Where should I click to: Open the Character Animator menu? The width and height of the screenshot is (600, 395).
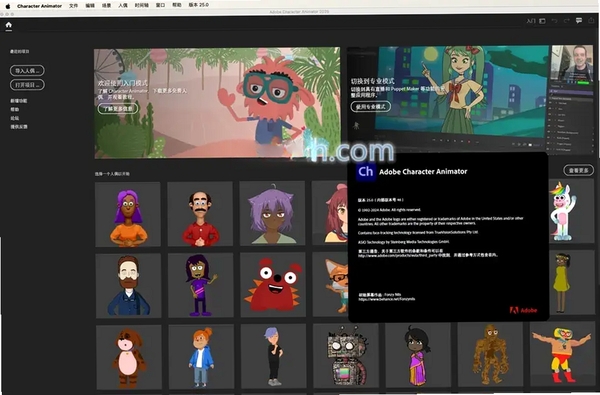pyautogui.click(x=39, y=6)
